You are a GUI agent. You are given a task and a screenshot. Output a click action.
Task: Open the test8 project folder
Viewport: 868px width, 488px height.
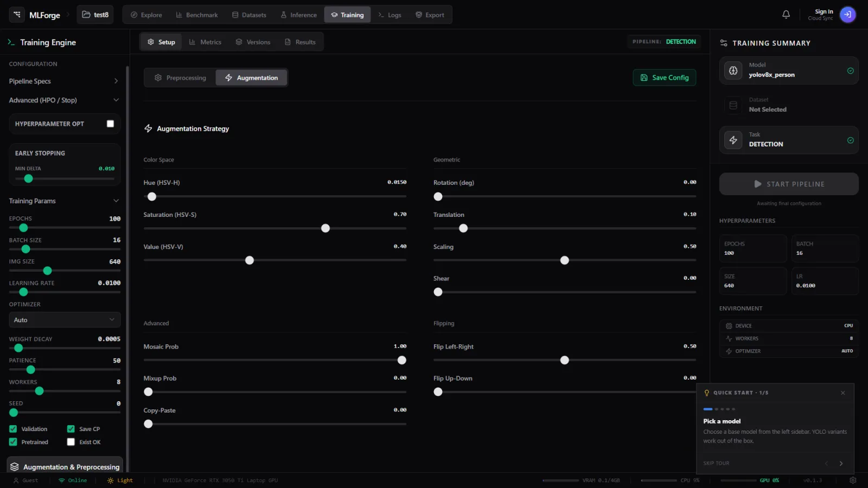[95, 15]
